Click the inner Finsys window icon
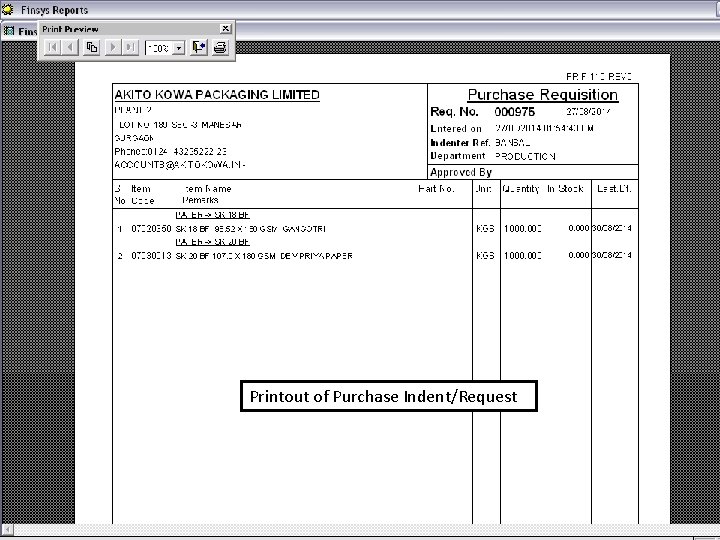The image size is (720, 540). [x=9, y=31]
